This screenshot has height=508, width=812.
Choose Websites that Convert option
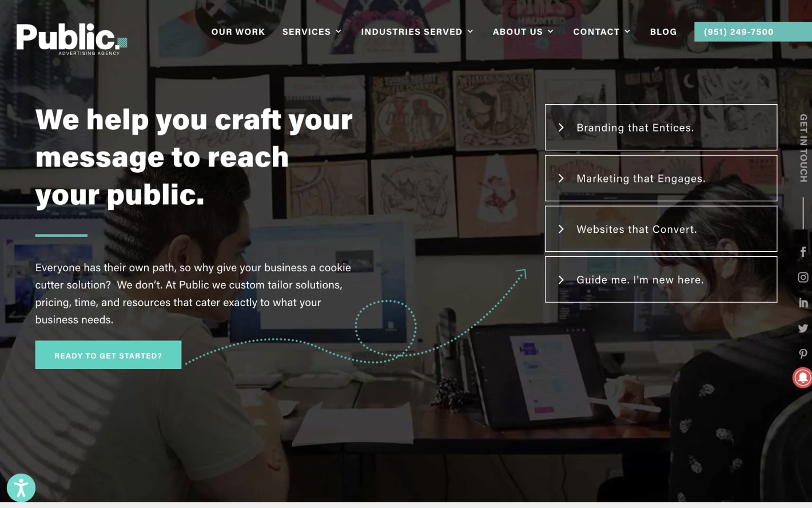(661, 229)
